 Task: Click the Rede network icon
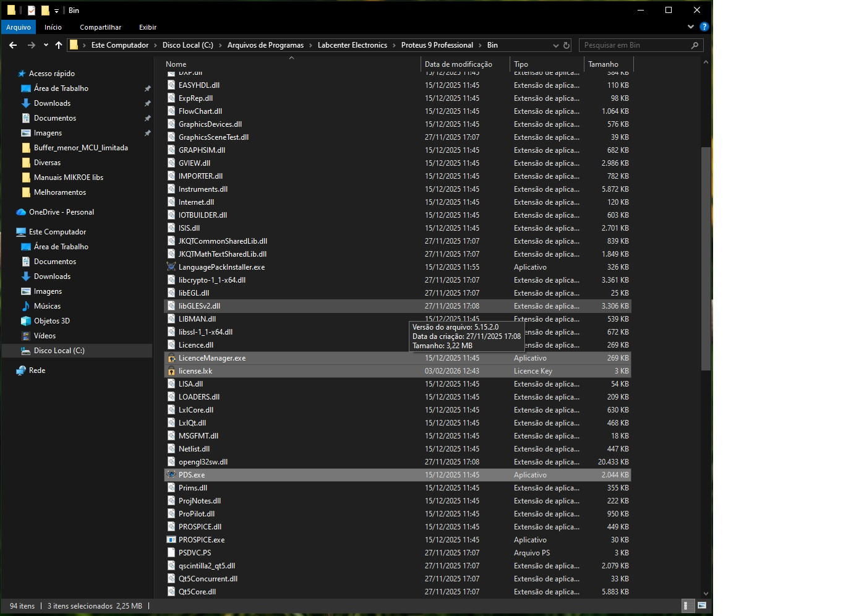[21, 370]
